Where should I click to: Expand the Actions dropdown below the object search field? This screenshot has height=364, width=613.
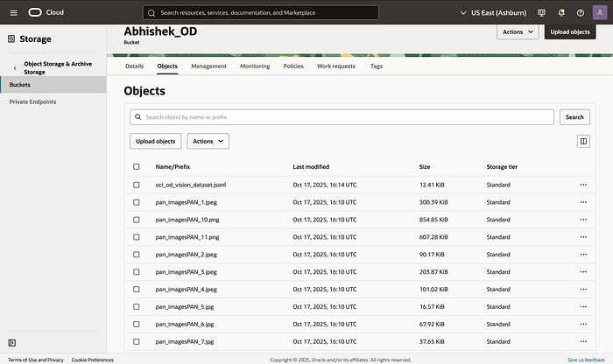pyautogui.click(x=208, y=142)
